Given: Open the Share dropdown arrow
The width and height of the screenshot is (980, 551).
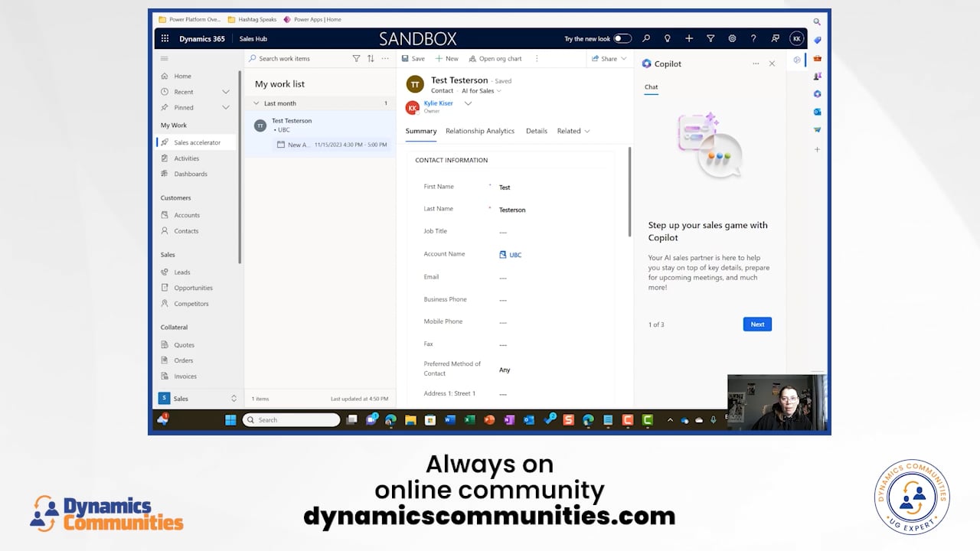Looking at the screenshot, I should [x=624, y=58].
